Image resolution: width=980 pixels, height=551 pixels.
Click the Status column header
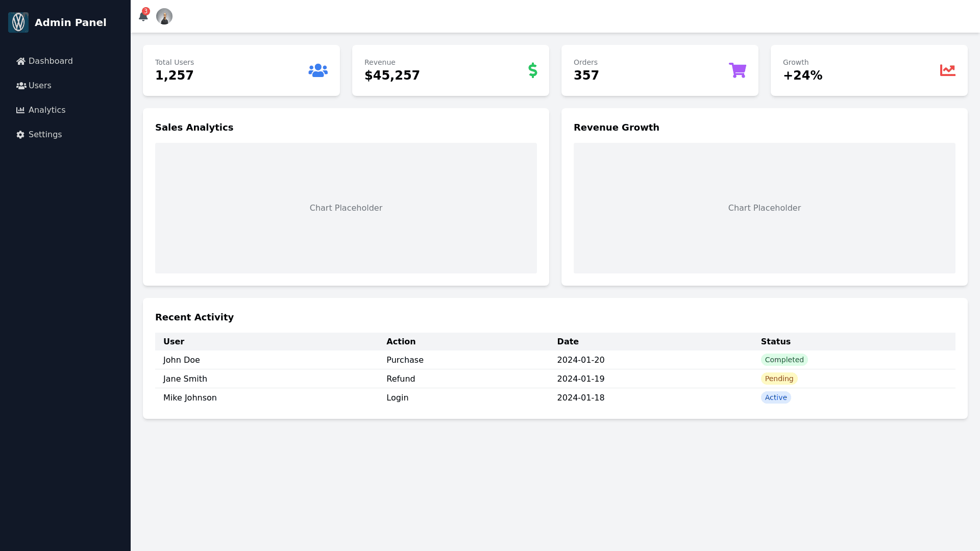click(775, 342)
